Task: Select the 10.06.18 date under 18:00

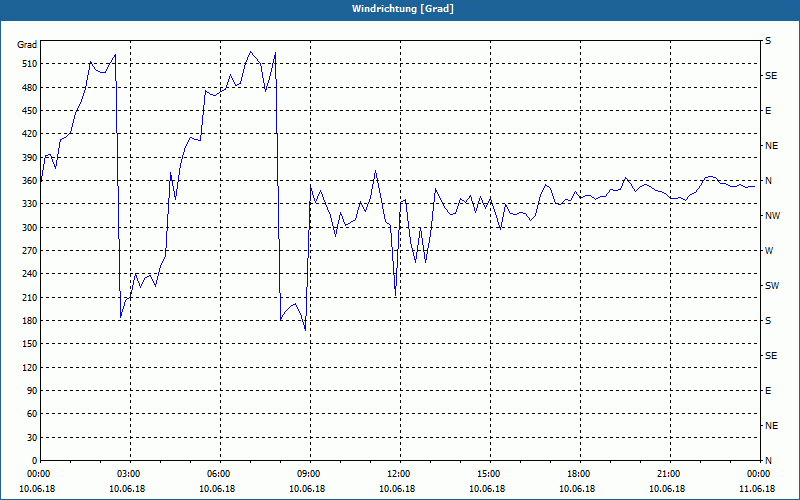Action: pos(577,489)
